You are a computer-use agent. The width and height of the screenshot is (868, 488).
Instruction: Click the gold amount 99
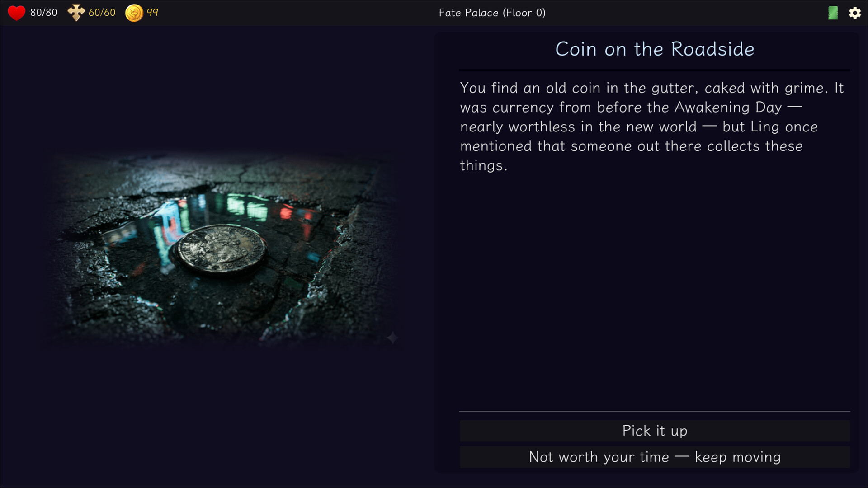pyautogui.click(x=153, y=13)
